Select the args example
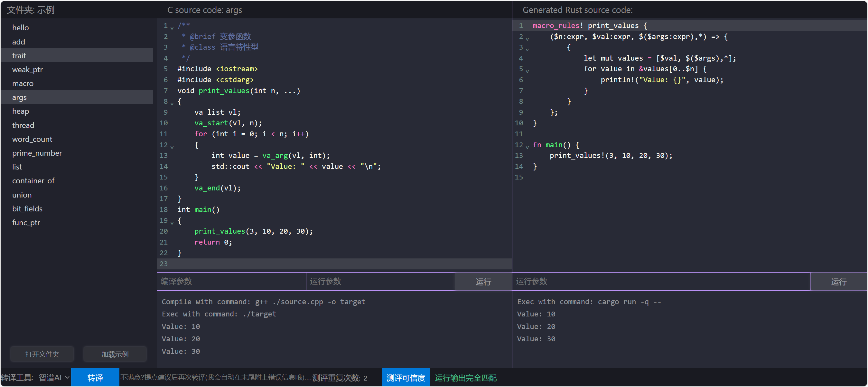The width and height of the screenshot is (868, 387). point(77,97)
